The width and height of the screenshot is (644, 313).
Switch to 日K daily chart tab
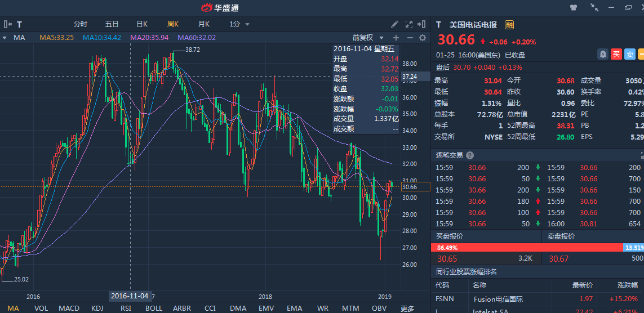(x=141, y=24)
